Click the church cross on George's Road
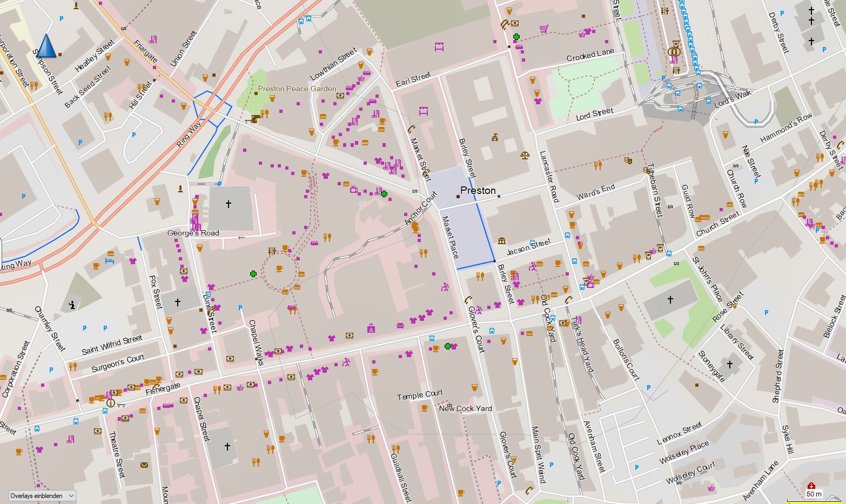This screenshot has width=846, height=504. 229,204
